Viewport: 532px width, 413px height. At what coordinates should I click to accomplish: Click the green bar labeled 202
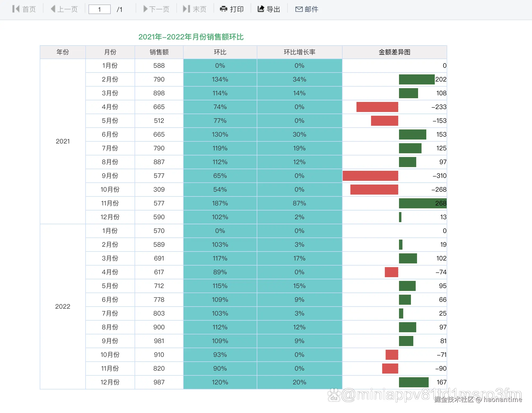(x=416, y=79)
